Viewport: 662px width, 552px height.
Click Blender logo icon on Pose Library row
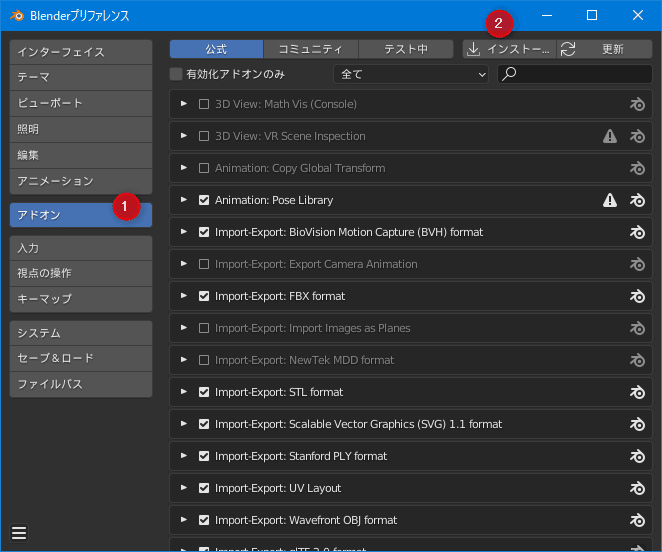(x=637, y=200)
